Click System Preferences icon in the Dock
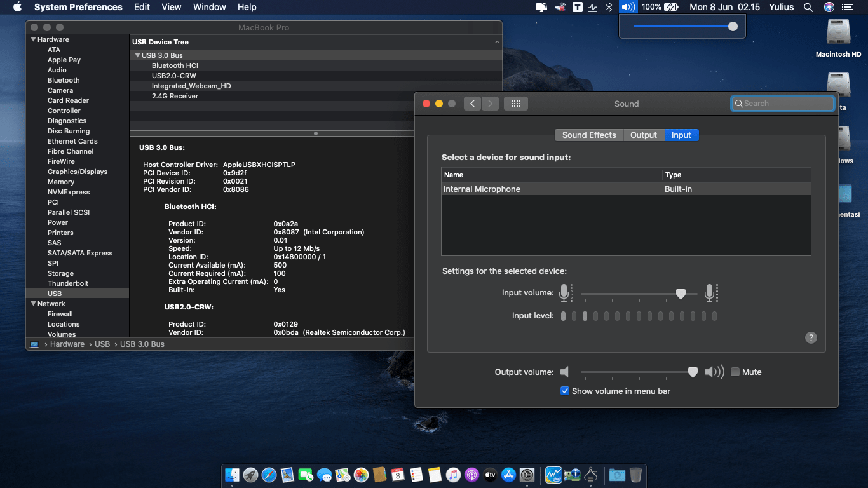This screenshot has width=868, height=488. point(527,475)
